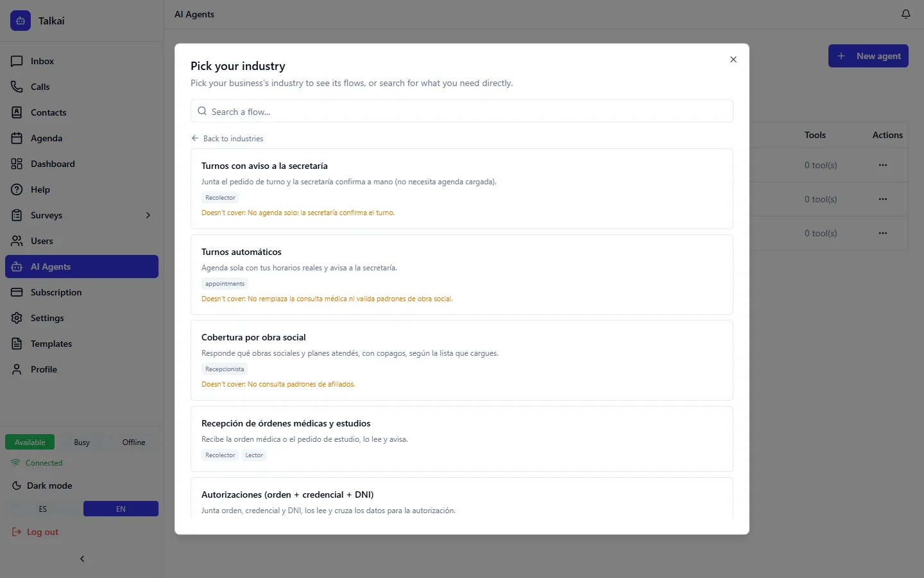Open actions menu for first agent row
This screenshot has height=578, width=924.
pos(883,165)
